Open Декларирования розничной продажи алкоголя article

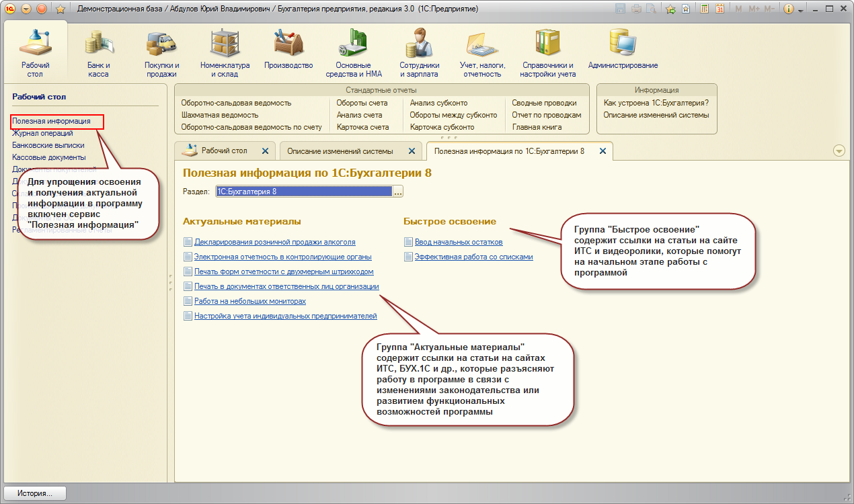coord(274,242)
